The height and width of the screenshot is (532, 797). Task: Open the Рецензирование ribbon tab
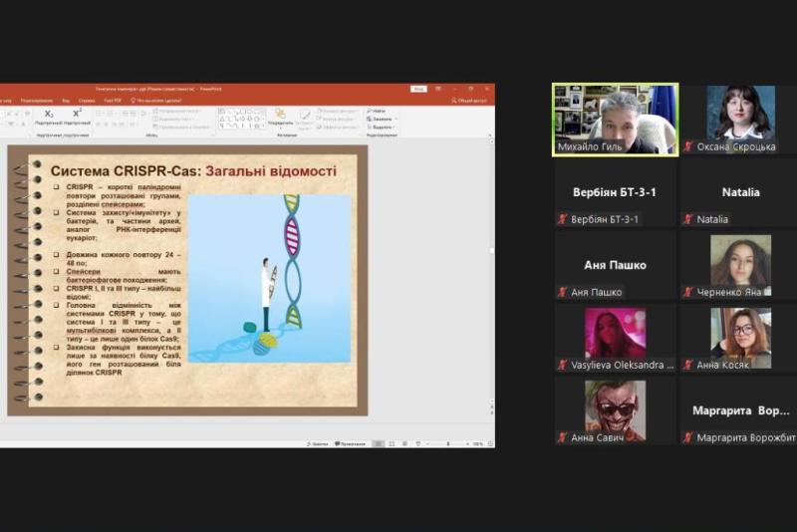(37, 101)
